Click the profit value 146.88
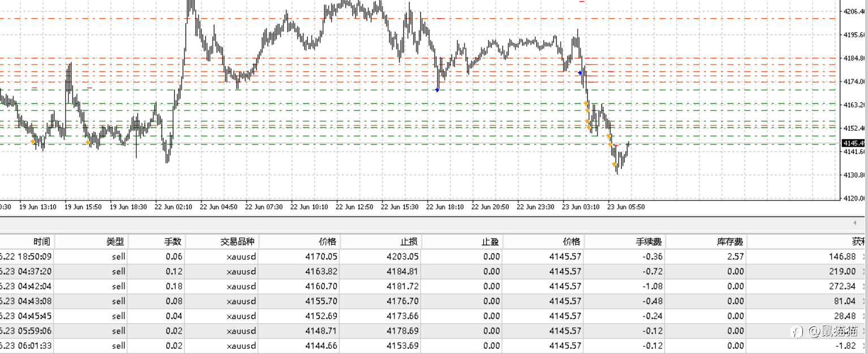 843,257
